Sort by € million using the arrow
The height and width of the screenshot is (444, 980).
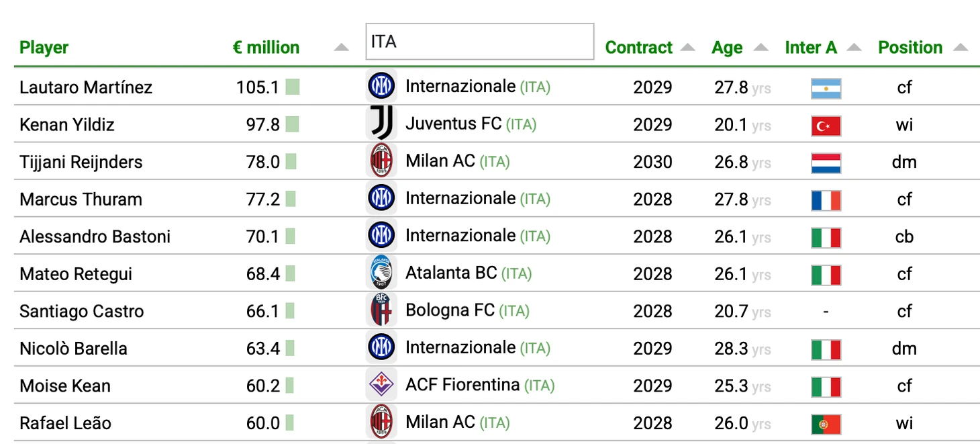coord(342,48)
